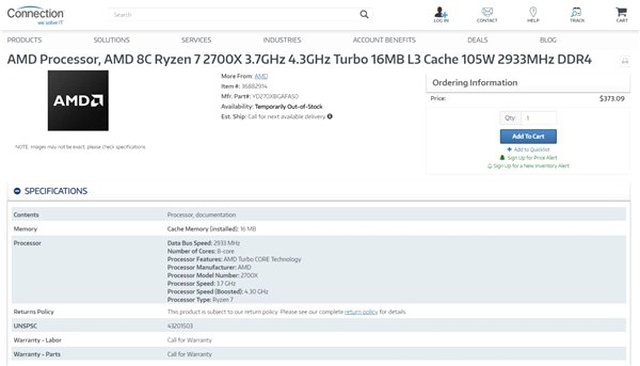
Task: Click the Item # value
Action: point(254,86)
